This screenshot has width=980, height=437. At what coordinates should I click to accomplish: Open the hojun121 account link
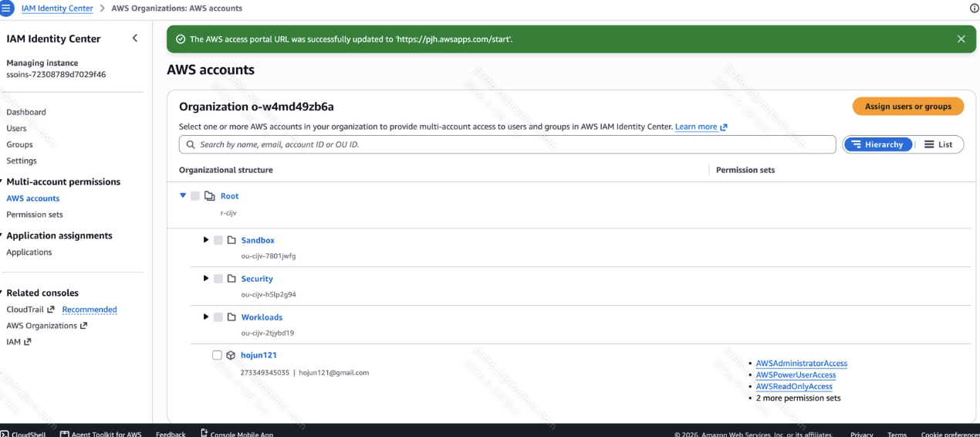(x=259, y=355)
